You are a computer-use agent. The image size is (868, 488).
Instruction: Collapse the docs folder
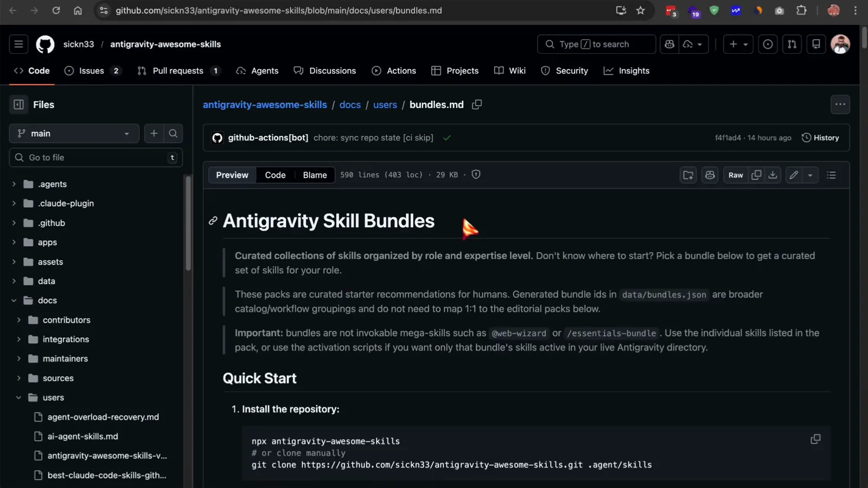click(14, 300)
